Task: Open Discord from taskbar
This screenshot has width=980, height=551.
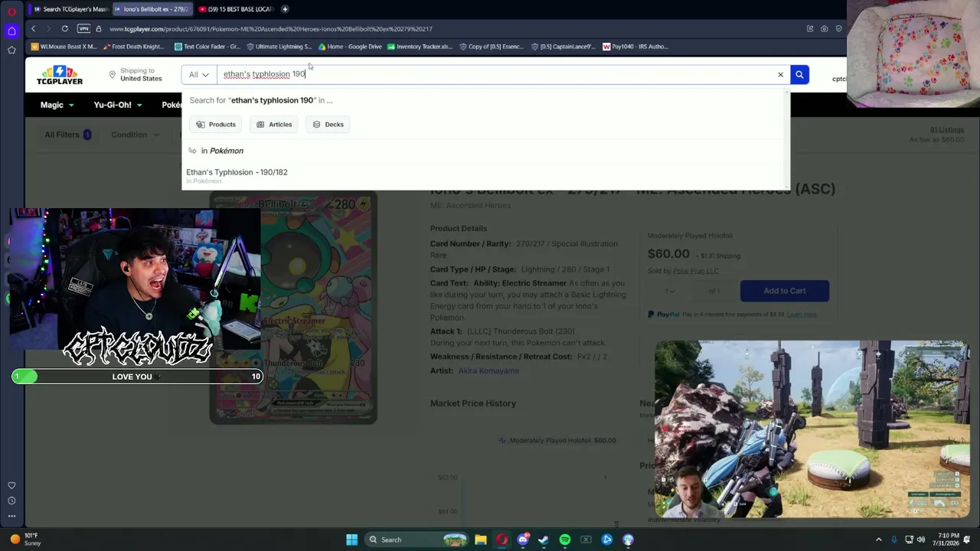Action: (x=523, y=540)
